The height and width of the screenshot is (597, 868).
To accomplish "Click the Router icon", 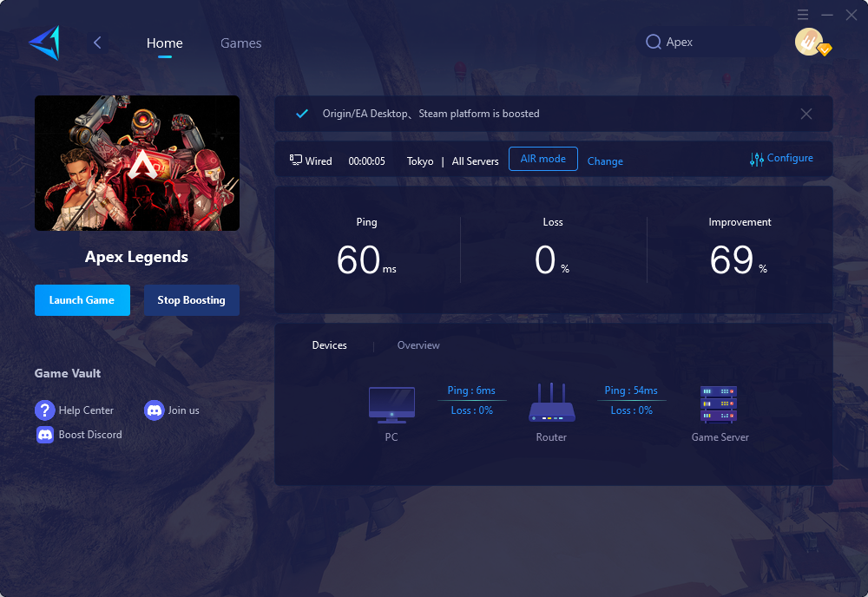I will (x=551, y=403).
